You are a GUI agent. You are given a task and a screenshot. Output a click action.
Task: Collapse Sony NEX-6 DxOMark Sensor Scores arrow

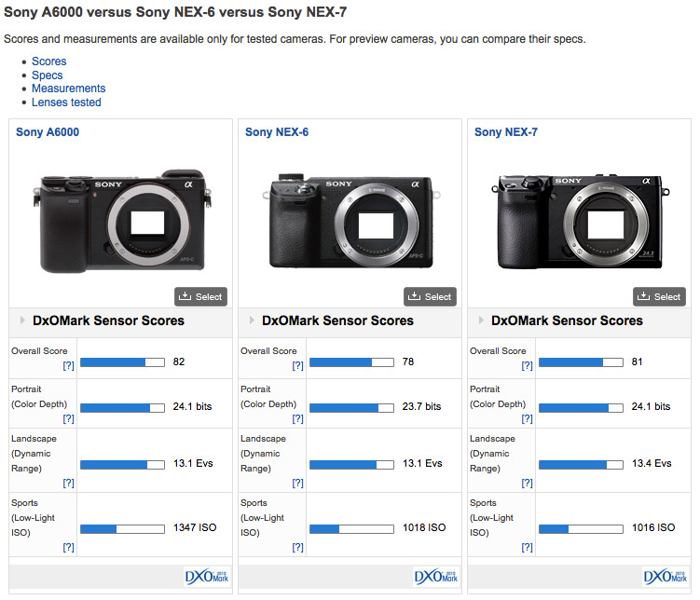click(252, 320)
